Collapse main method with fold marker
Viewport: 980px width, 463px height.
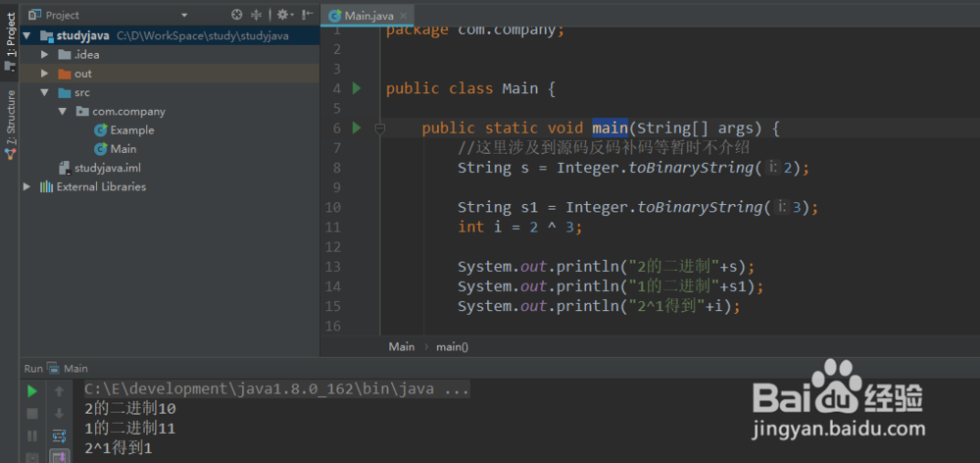[x=378, y=128]
